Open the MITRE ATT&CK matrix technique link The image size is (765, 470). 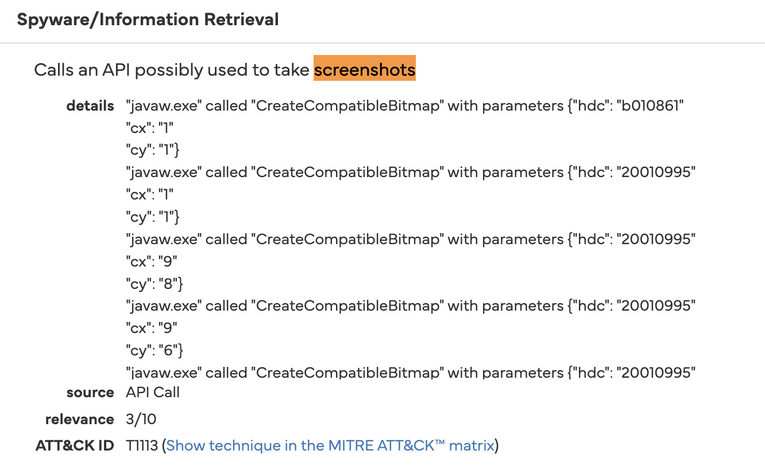click(330, 445)
